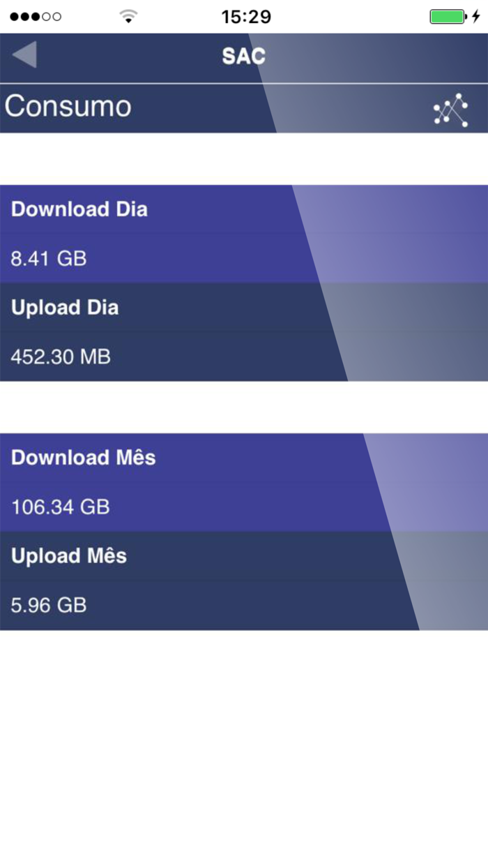Tap the 5.96 GB value
This screenshot has height=868, width=488.
tap(49, 605)
